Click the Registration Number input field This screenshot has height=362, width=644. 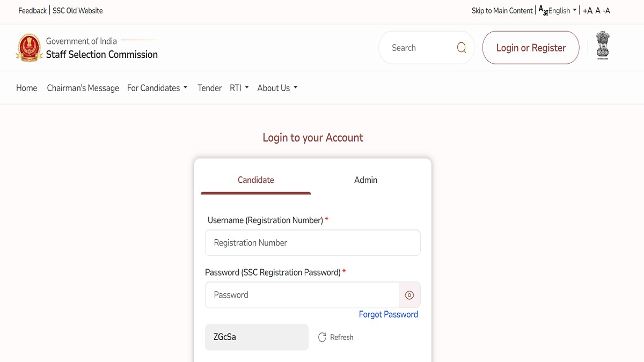point(312,242)
